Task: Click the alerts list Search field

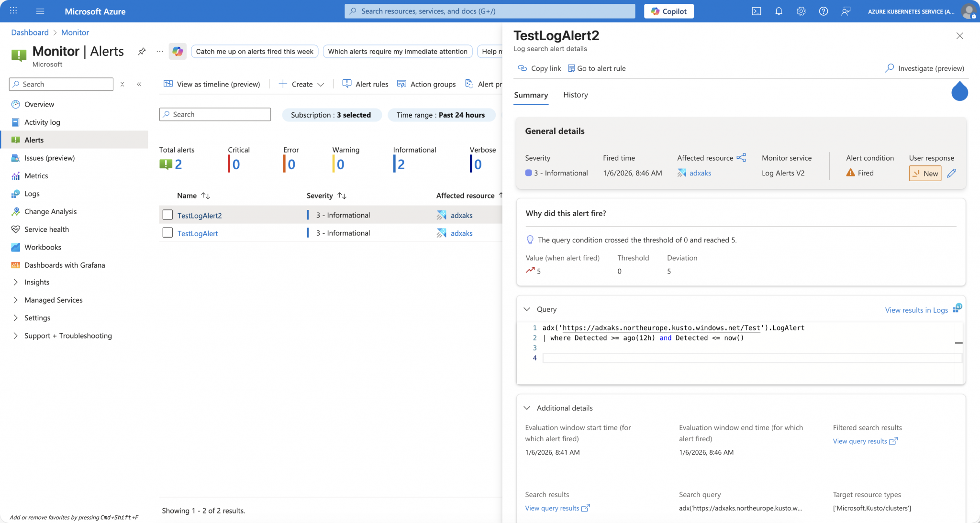Action: click(215, 114)
